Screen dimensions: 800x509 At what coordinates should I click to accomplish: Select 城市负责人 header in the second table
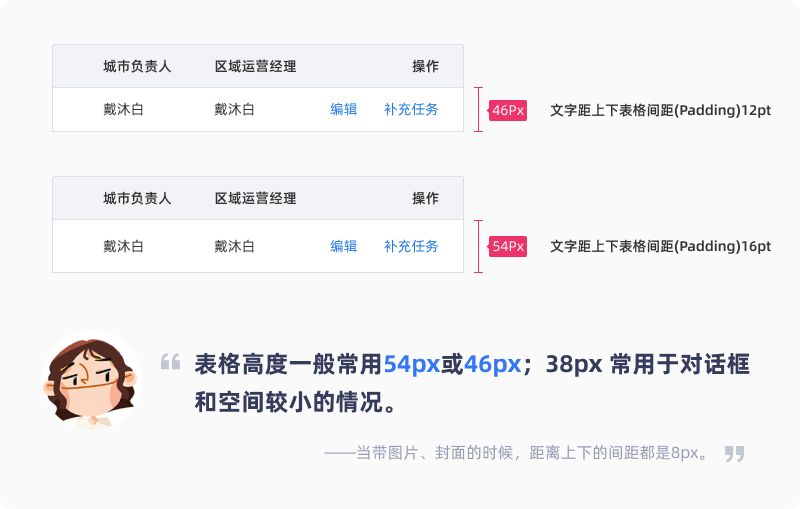pos(137,198)
